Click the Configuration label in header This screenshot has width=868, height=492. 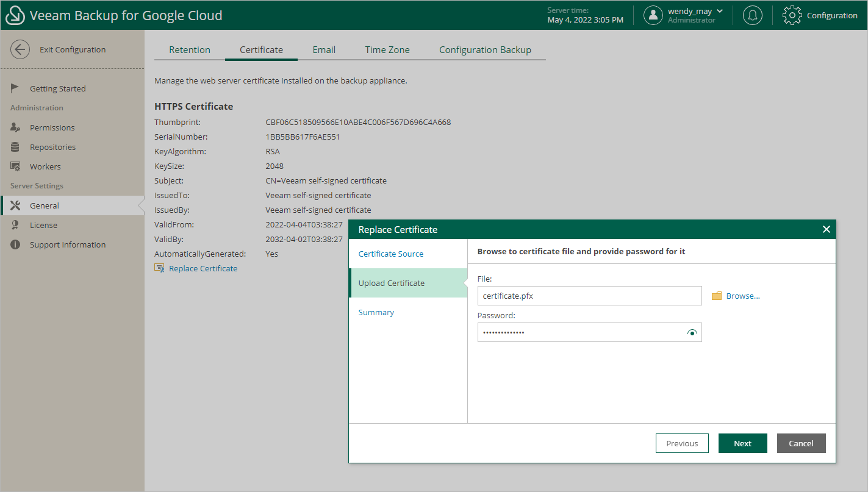[x=832, y=15]
